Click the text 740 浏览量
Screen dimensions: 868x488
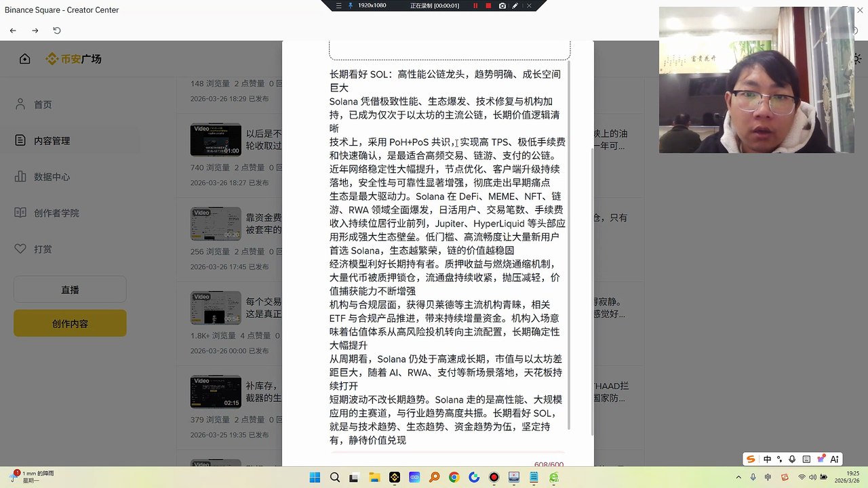pos(210,167)
